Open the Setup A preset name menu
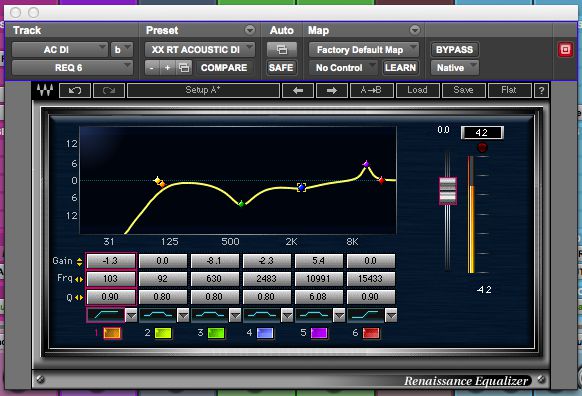582x396 pixels. tap(203, 91)
